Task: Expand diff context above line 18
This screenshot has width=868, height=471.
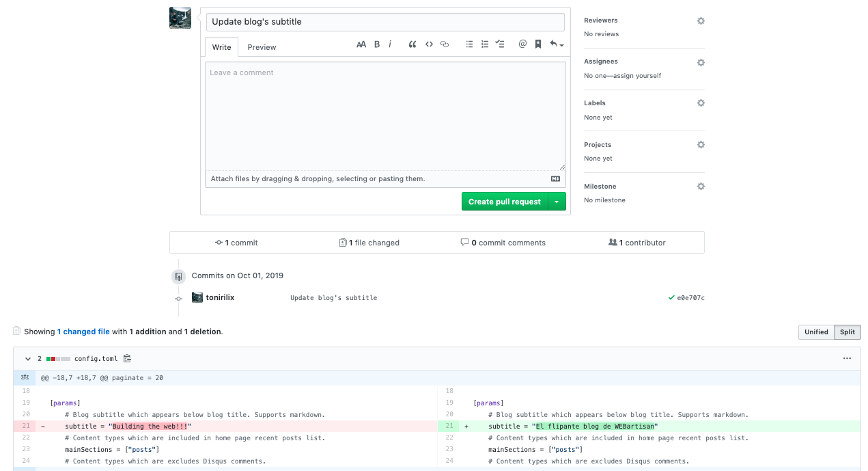Action: [x=25, y=377]
